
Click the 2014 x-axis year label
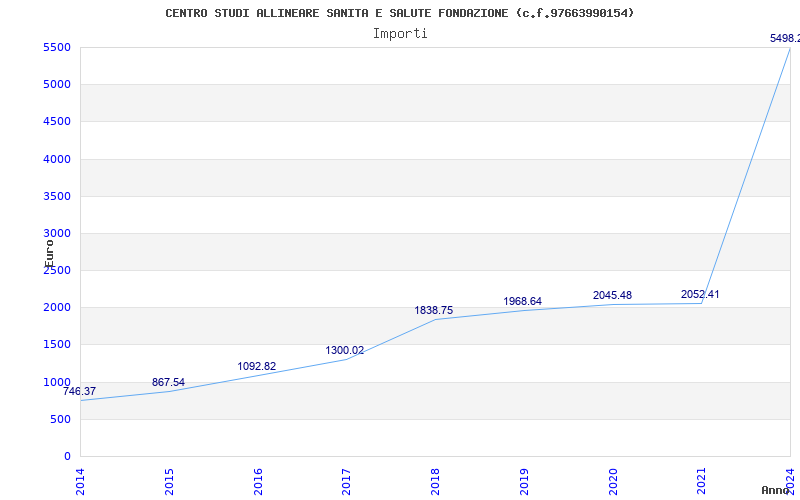click(80, 482)
